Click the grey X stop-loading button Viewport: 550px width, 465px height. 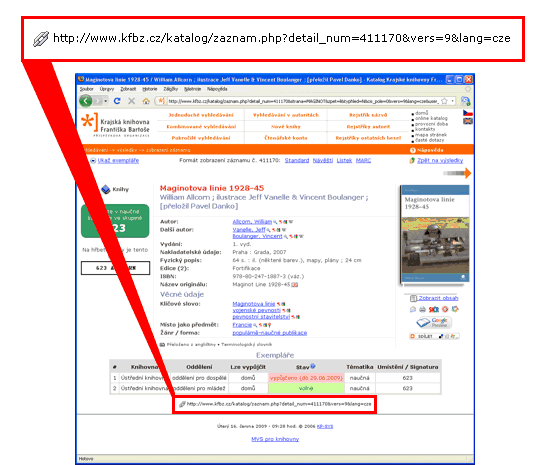pyautogui.click(x=132, y=101)
